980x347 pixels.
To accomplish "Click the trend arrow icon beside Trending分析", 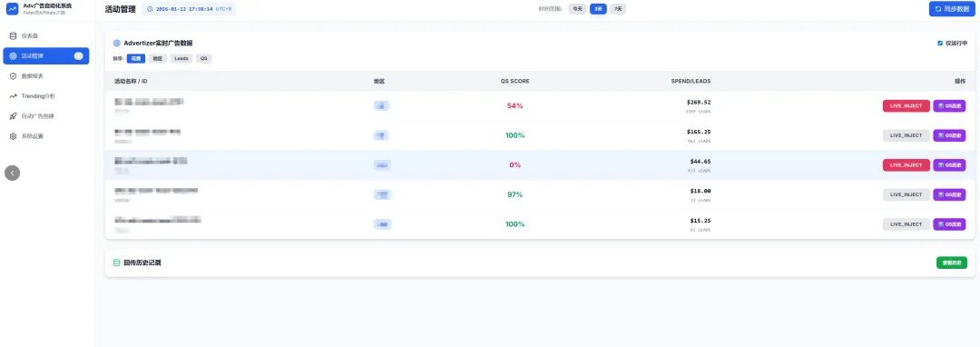I will point(13,95).
